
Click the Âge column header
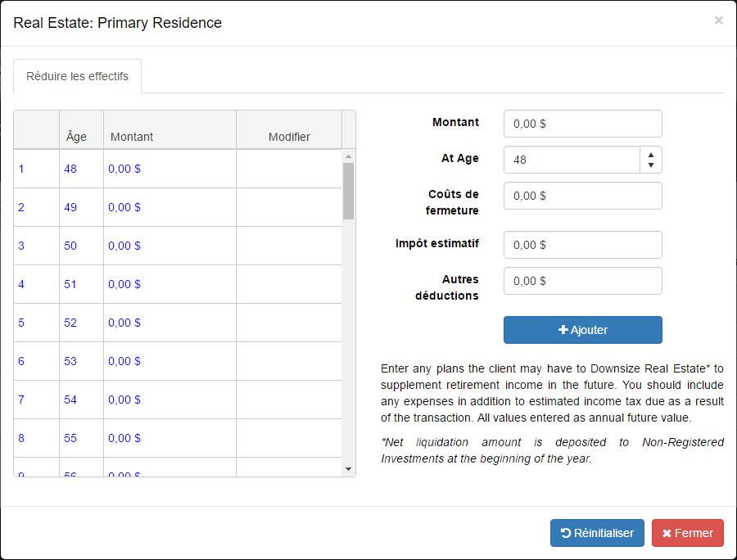(76, 137)
